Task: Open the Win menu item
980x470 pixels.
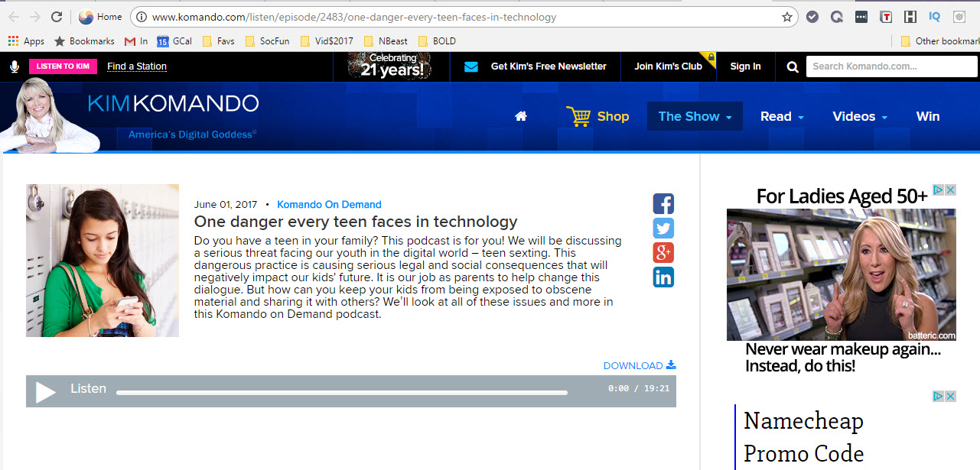Action: (x=928, y=116)
